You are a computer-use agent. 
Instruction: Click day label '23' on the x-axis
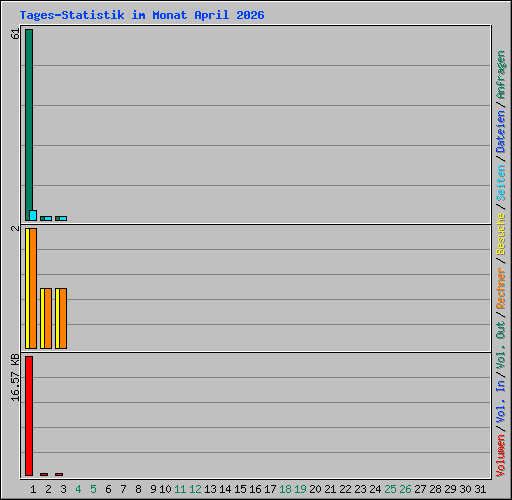tap(360, 489)
